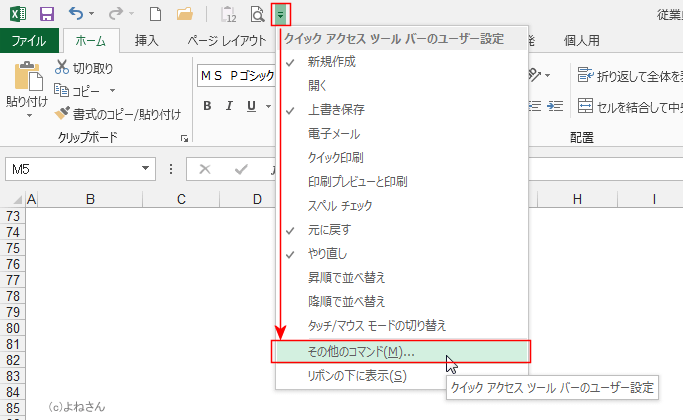The height and width of the screenshot is (420, 683).
Task: Select row 80 header
Action: pyautogui.click(x=13, y=328)
